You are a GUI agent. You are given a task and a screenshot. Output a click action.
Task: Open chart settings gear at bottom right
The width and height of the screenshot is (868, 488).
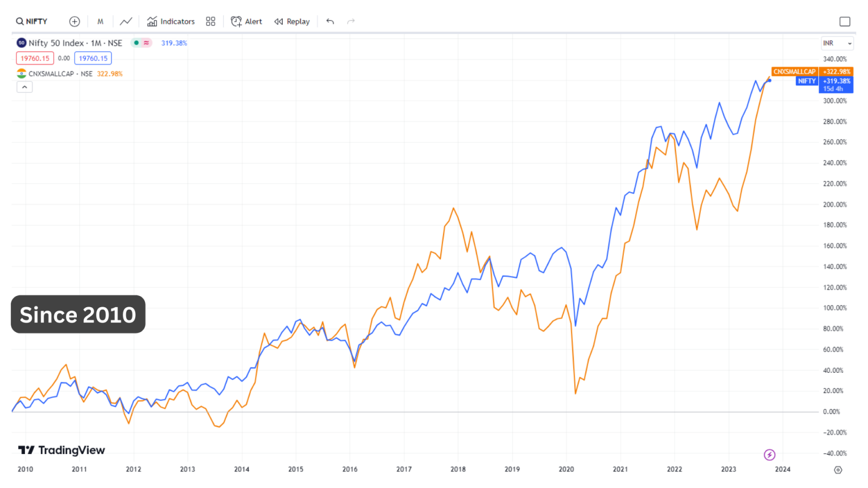coord(837,469)
